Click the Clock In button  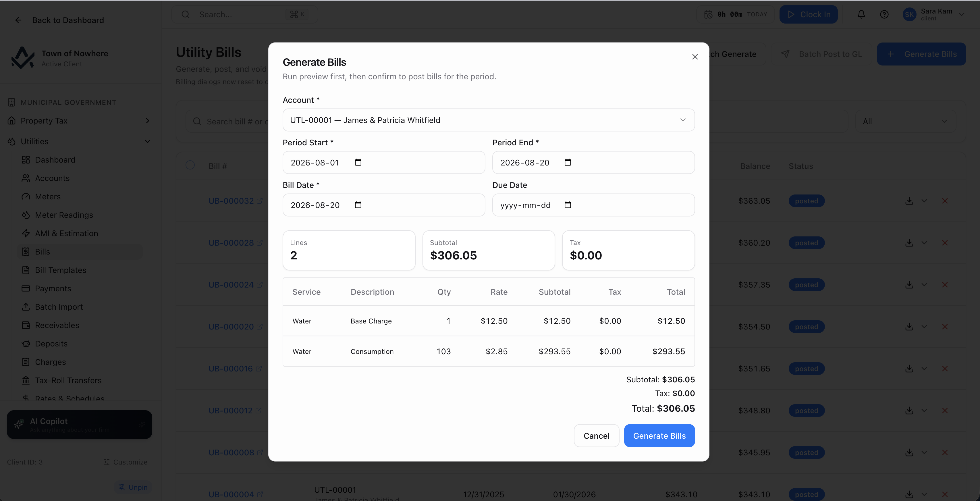click(809, 14)
